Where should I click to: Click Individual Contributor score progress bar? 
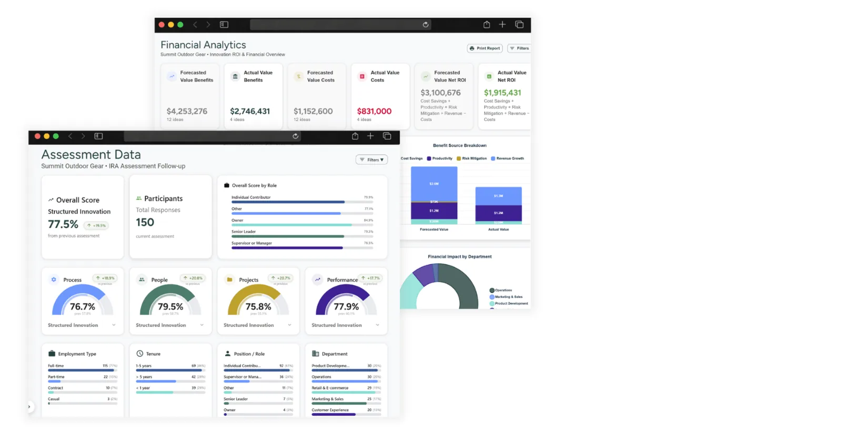302,202
